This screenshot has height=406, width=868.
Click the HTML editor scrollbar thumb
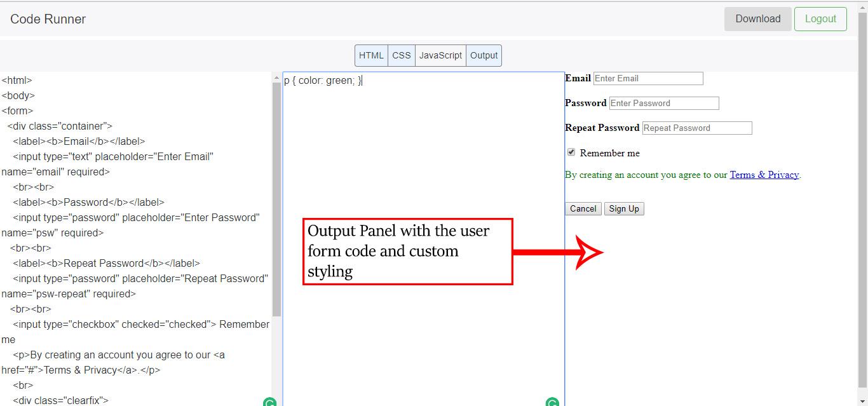[x=276, y=197]
